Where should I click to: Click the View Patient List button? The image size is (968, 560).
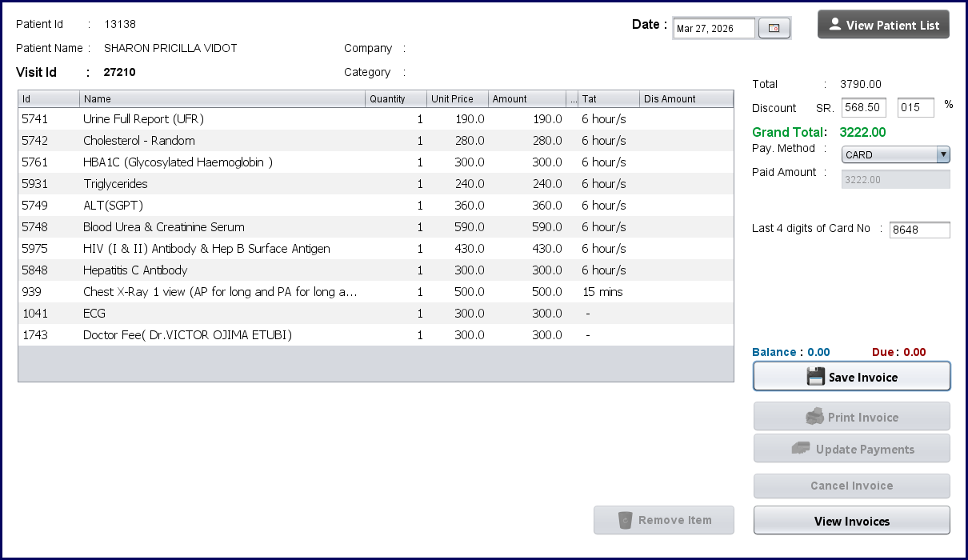pyautogui.click(x=883, y=25)
